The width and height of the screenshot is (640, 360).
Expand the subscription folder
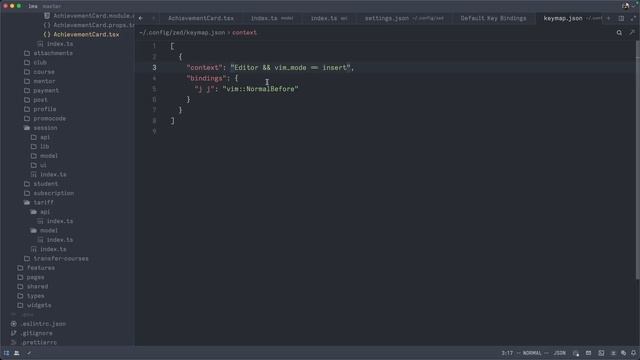pyautogui.click(x=53, y=193)
